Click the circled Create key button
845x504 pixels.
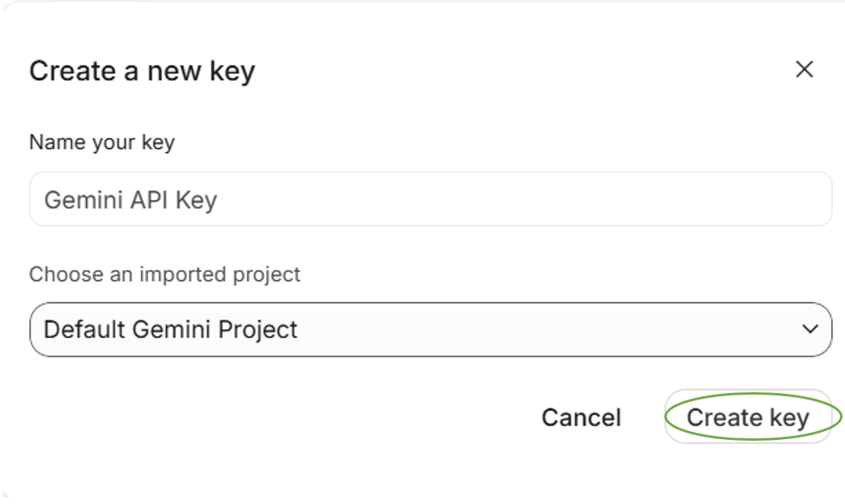pyautogui.click(x=748, y=416)
